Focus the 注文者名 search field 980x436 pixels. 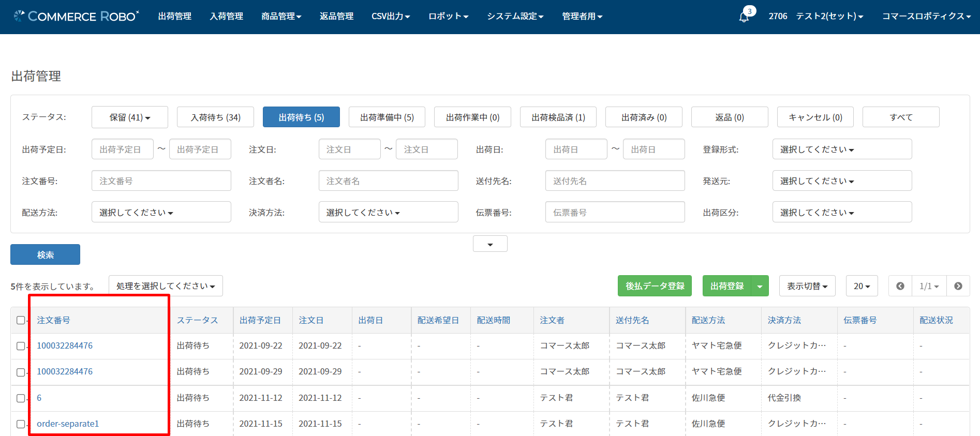(388, 181)
